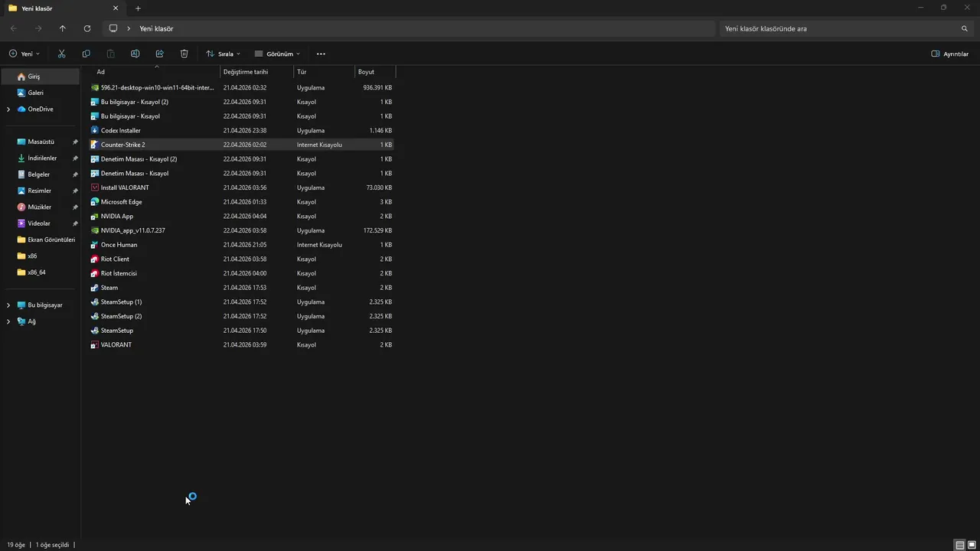Image resolution: width=980 pixels, height=551 pixels.
Task: Expand the OneDrive tree node
Action: point(8,109)
